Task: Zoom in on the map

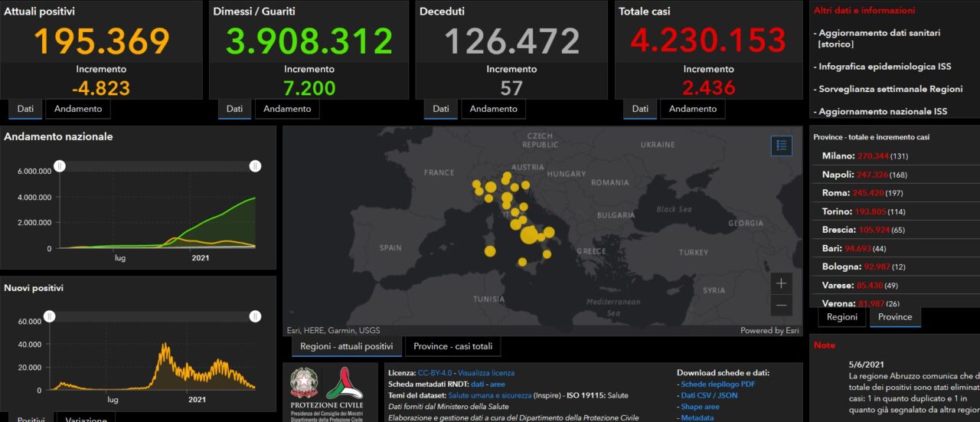Action: (x=781, y=283)
